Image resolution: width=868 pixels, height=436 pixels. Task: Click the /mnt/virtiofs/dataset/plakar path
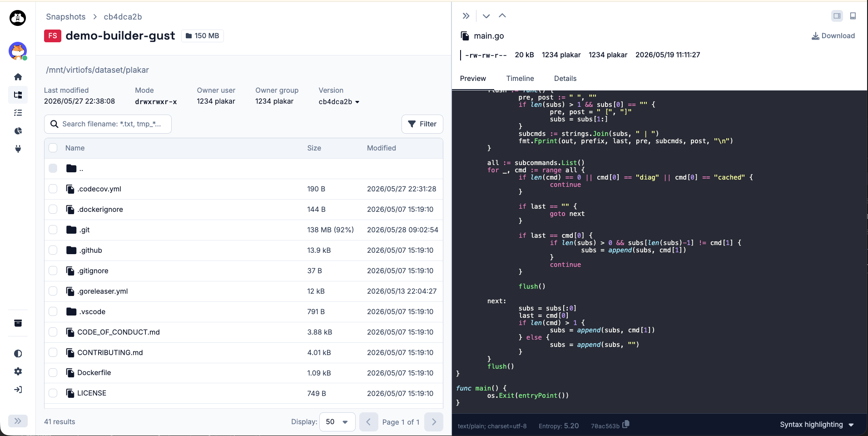coord(97,70)
